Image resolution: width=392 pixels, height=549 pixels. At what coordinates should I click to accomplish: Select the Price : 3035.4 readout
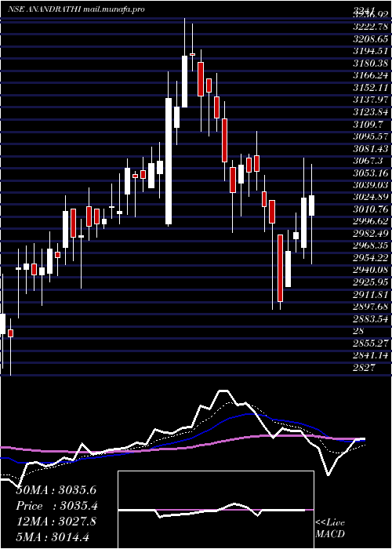point(56,506)
